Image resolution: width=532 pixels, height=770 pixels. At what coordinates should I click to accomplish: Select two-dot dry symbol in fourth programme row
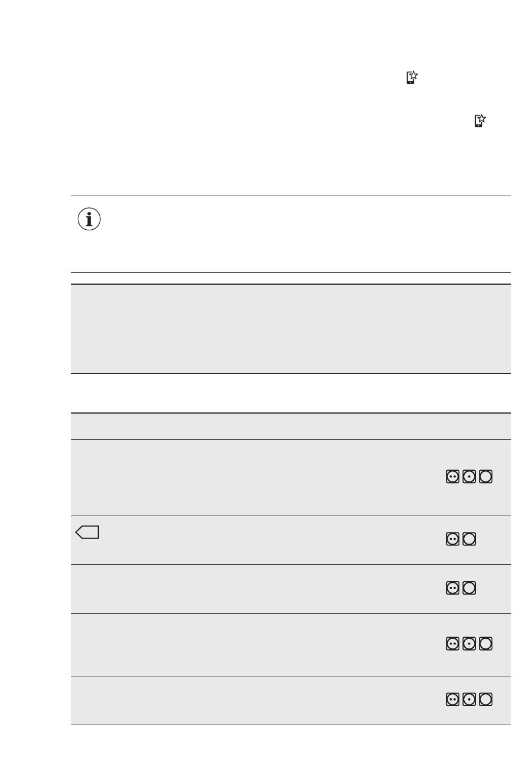click(x=452, y=644)
